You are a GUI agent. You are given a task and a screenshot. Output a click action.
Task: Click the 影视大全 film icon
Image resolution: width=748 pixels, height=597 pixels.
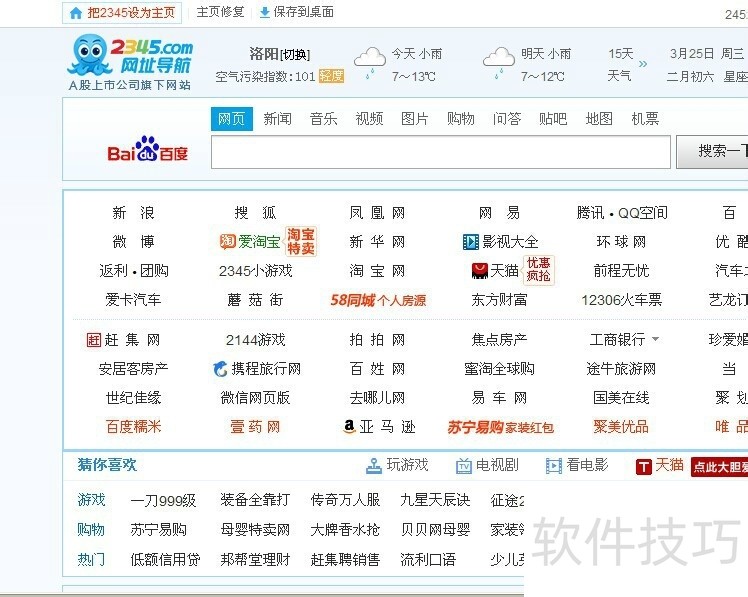(x=470, y=242)
